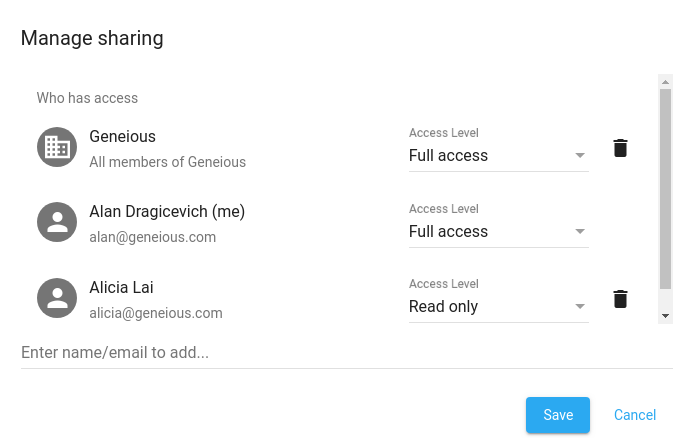Click the vertical scrollbar thumb
Image resolution: width=695 pixels, height=438 pixels.
pos(665,189)
